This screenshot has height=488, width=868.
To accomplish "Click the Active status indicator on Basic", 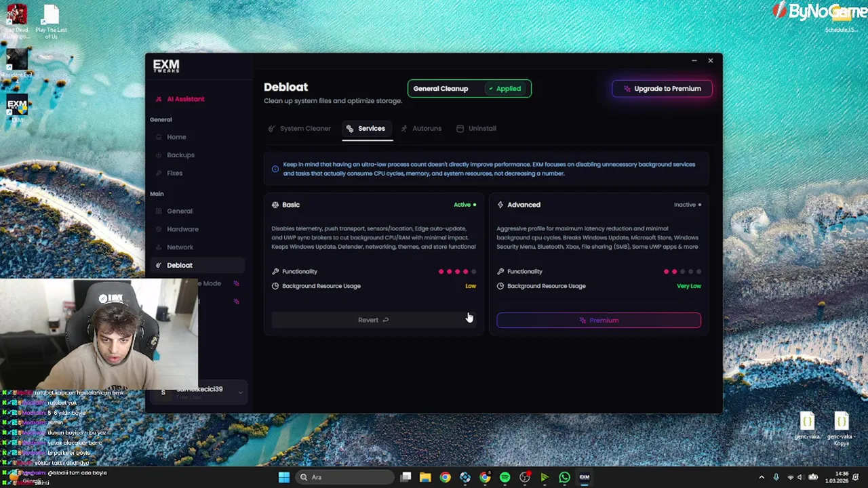I will click(x=465, y=205).
